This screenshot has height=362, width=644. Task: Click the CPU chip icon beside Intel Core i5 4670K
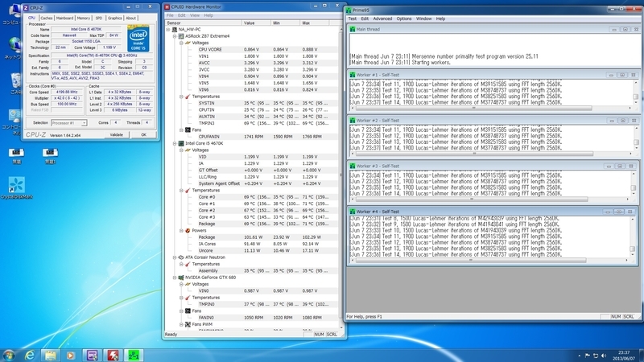point(180,144)
